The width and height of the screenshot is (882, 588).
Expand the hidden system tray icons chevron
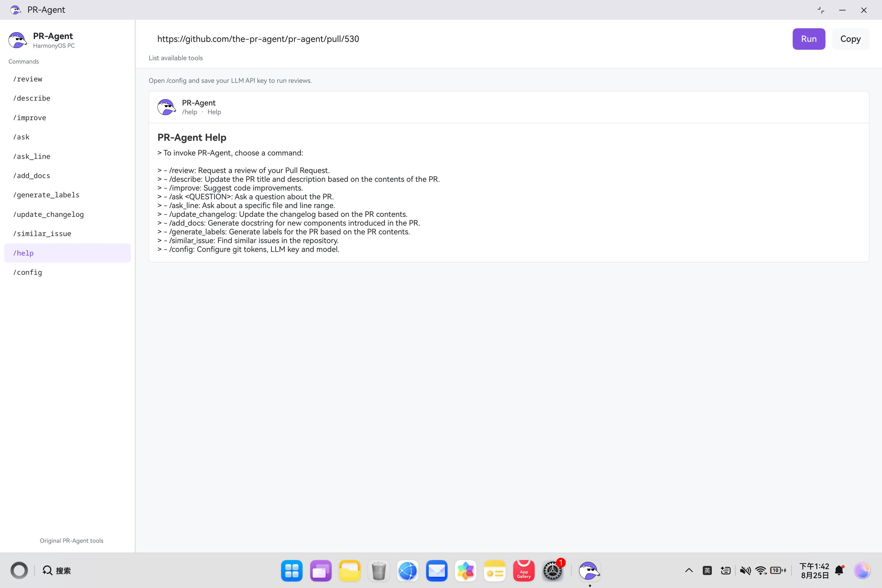tap(689, 570)
